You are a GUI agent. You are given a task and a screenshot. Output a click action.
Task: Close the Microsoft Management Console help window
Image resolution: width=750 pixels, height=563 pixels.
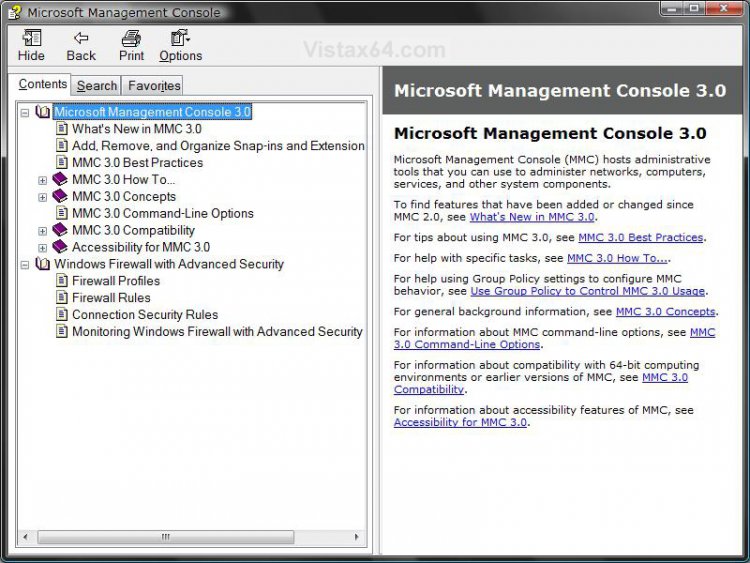724,8
